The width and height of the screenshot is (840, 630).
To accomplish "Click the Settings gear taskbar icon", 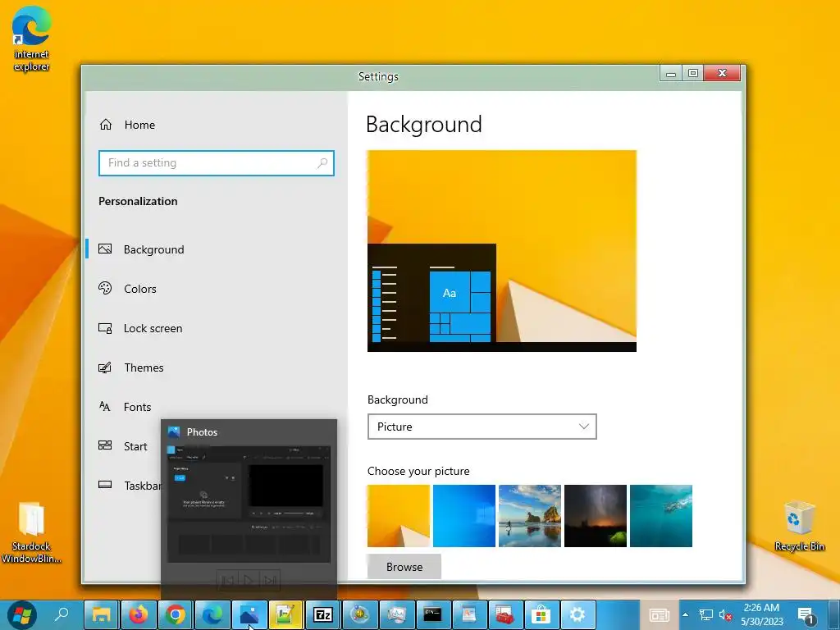I will pos(577,614).
